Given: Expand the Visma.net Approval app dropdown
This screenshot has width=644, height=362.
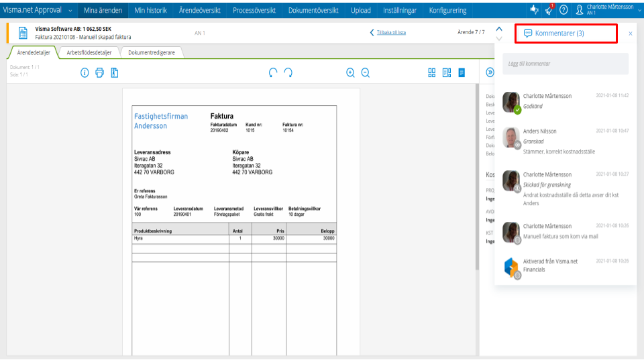Looking at the screenshot, I should pos(70,11).
